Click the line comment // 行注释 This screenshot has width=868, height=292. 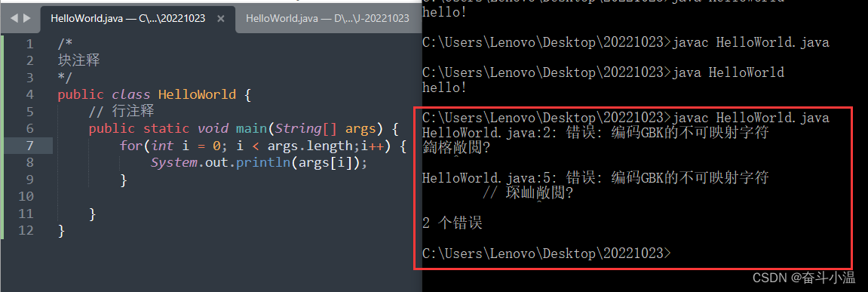[121, 111]
